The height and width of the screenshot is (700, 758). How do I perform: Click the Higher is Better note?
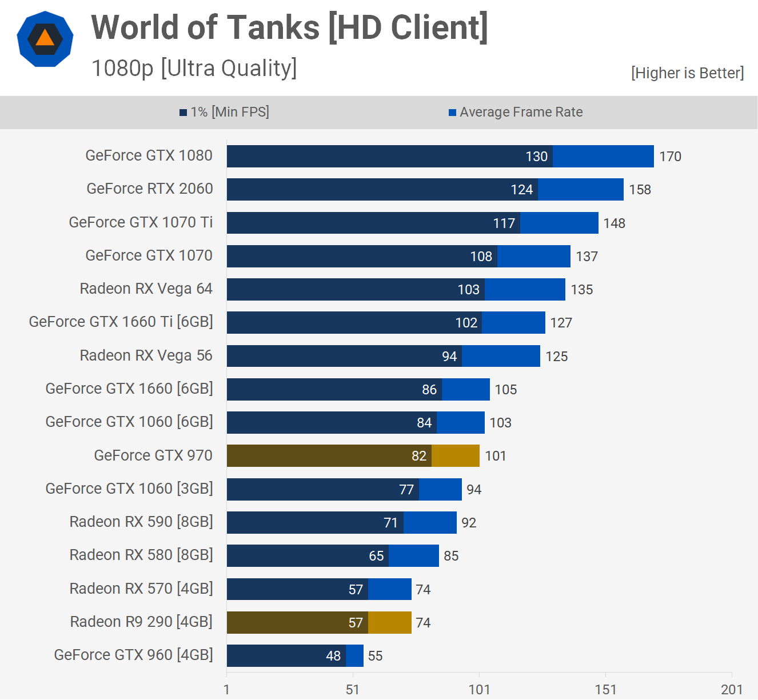click(x=687, y=73)
